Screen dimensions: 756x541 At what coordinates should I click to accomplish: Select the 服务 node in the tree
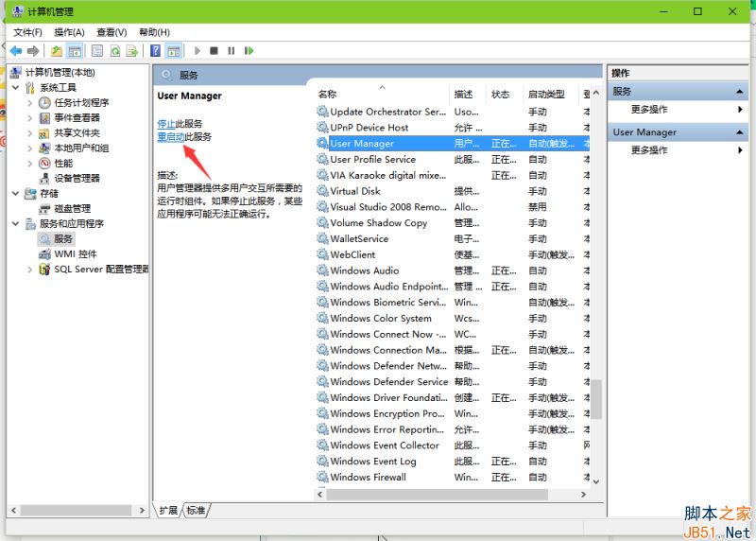pyautogui.click(x=63, y=239)
